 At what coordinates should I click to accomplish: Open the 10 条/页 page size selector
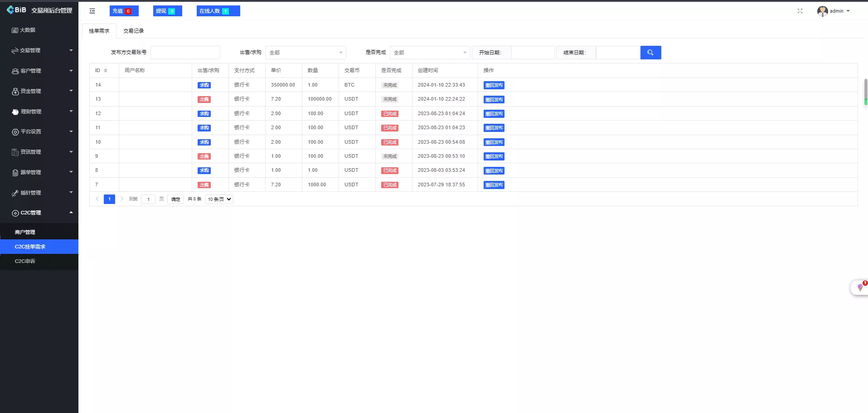(x=219, y=199)
